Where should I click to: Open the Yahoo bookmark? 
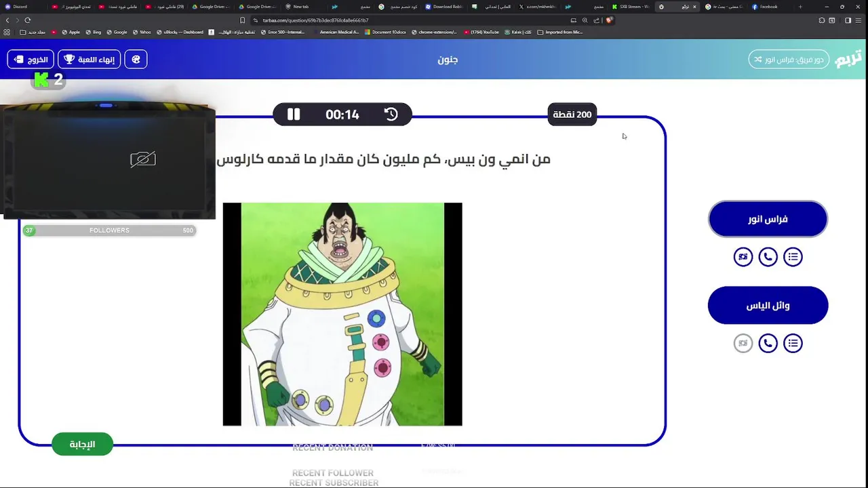142,32
